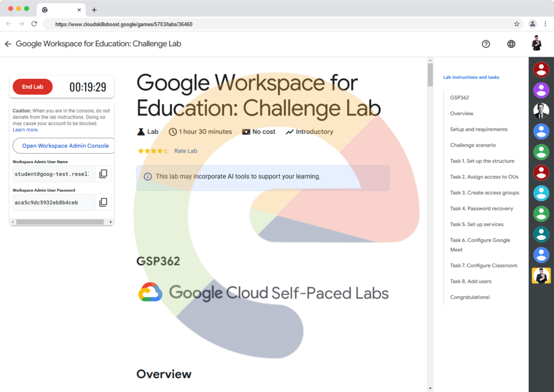Go to Task 1. Set up the structure

[x=482, y=161]
